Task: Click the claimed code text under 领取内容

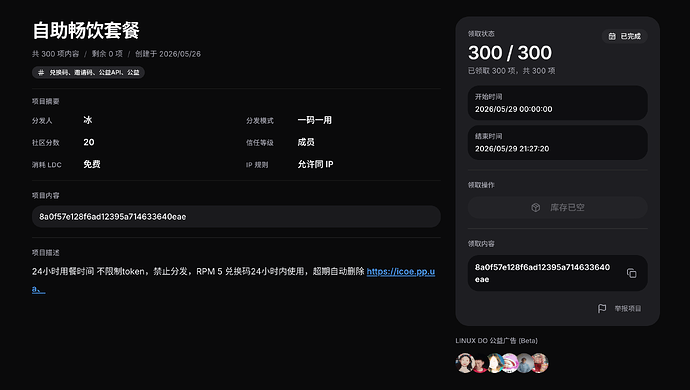Action: [542, 273]
